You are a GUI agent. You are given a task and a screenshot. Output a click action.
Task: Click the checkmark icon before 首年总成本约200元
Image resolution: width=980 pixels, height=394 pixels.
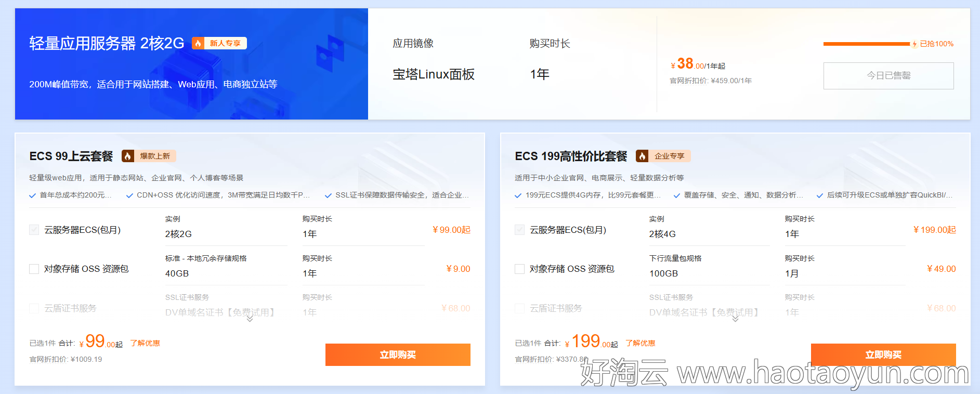point(33,195)
